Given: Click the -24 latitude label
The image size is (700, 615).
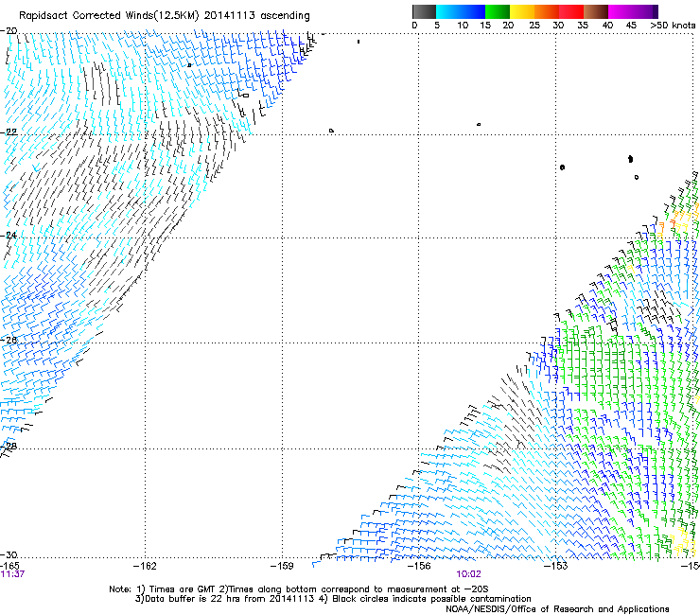Looking at the screenshot, I should (9, 236).
